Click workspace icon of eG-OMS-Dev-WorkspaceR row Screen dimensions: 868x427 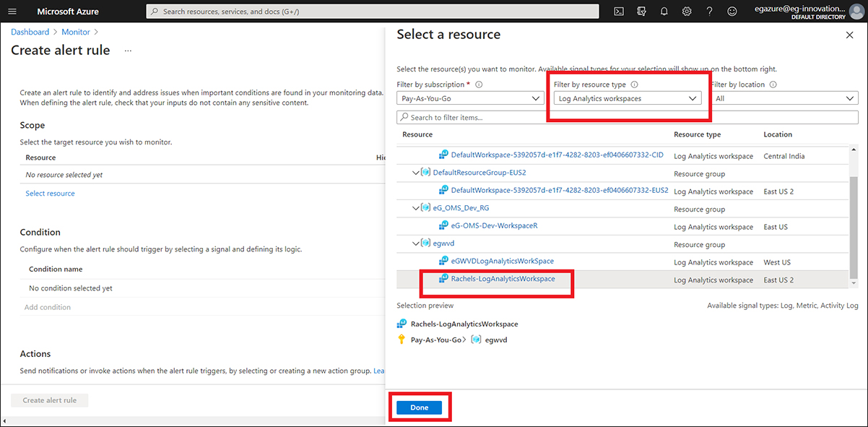444,226
